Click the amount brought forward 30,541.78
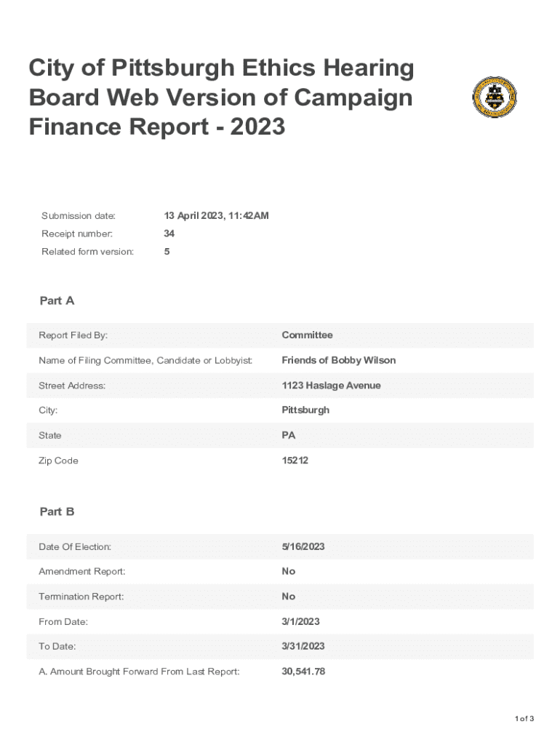 coord(303,672)
